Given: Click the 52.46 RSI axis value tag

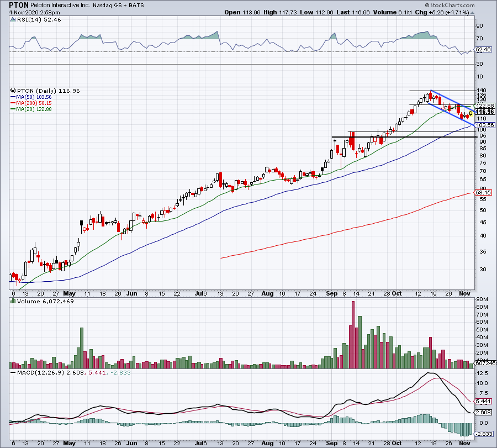Looking at the screenshot, I should click(x=483, y=50).
